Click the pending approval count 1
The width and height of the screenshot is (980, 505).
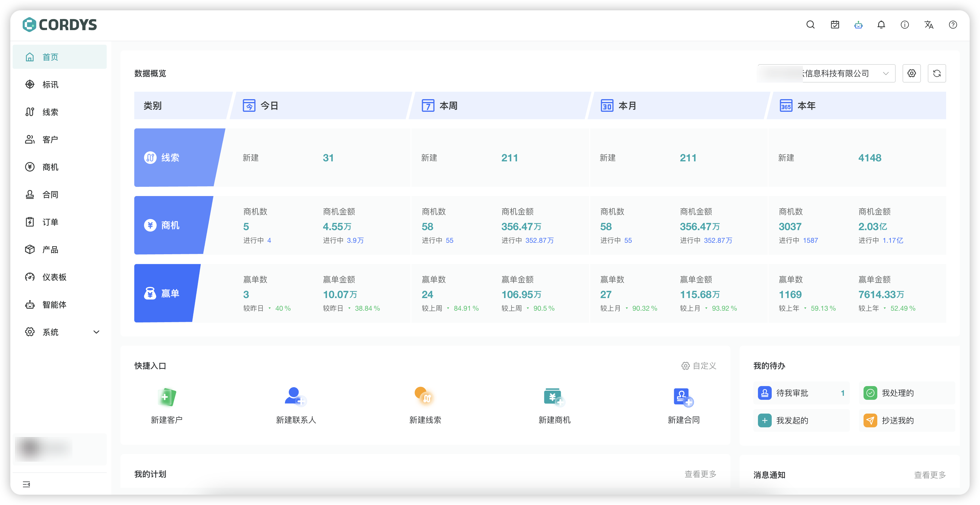tap(843, 393)
